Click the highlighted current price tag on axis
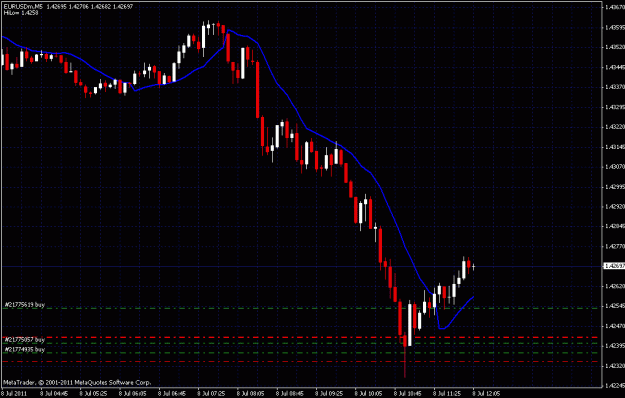This screenshot has width=625, height=398. click(615, 266)
